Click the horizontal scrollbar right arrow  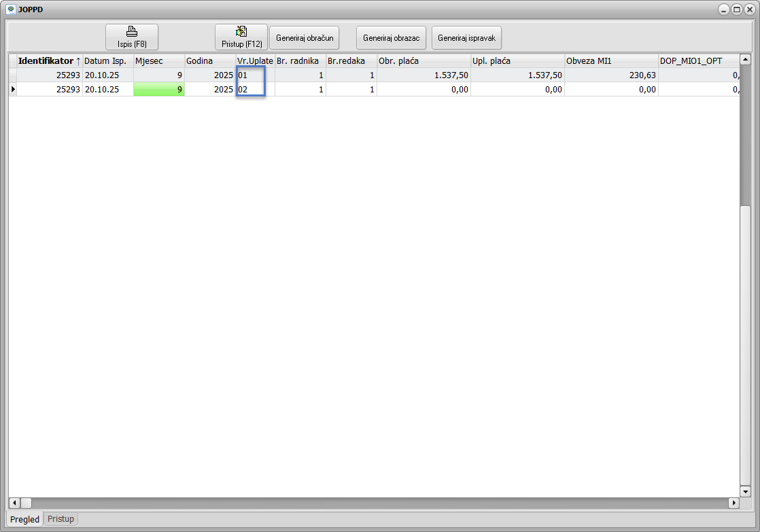[x=733, y=503]
